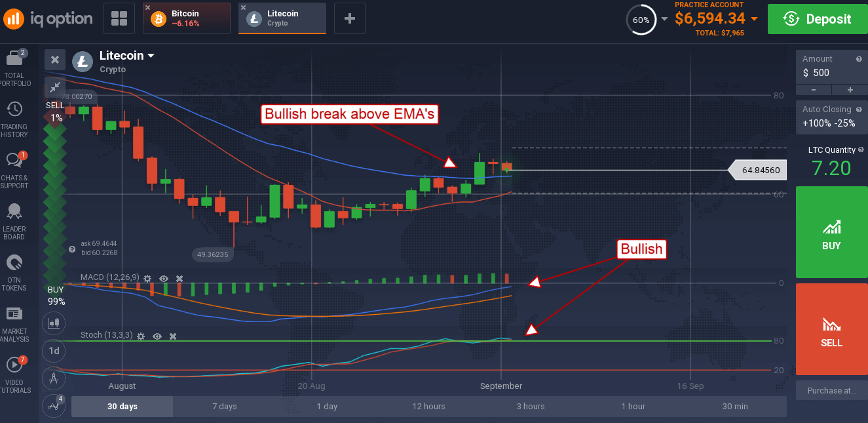868x423 pixels.
Task: Add a new asset tab with plus
Action: click(x=350, y=18)
